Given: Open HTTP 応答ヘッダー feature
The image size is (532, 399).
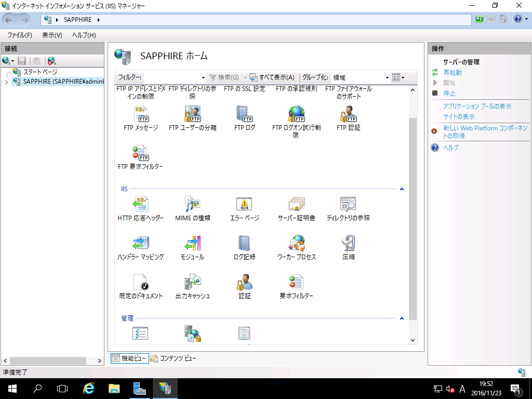Looking at the screenshot, I should 140,209.
